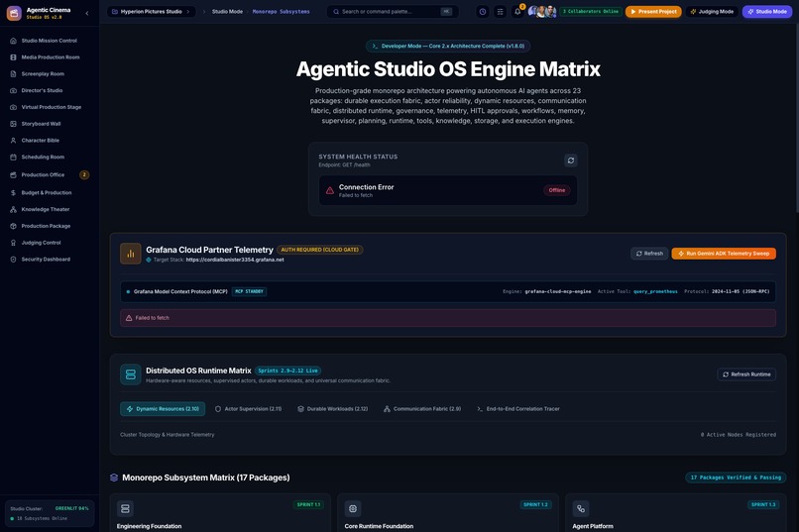Click the Present Project button
The width and height of the screenshot is (799, 532).
653,11
